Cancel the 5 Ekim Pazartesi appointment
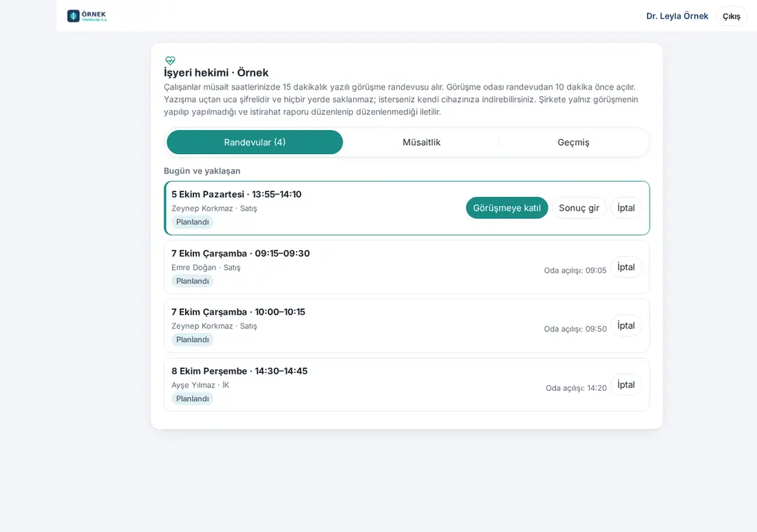757x532 pixels. [x=626, y=208]
